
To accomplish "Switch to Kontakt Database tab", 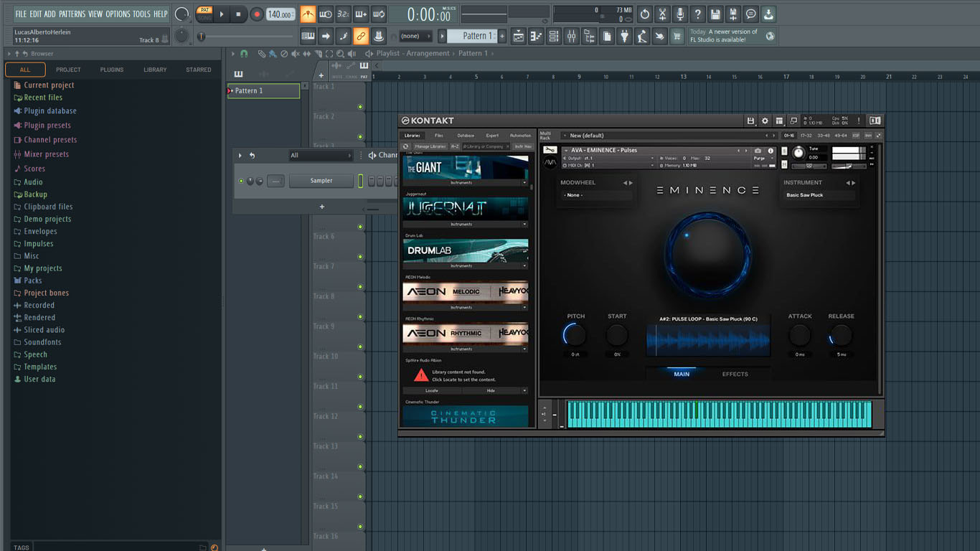I will coord(466,136).
